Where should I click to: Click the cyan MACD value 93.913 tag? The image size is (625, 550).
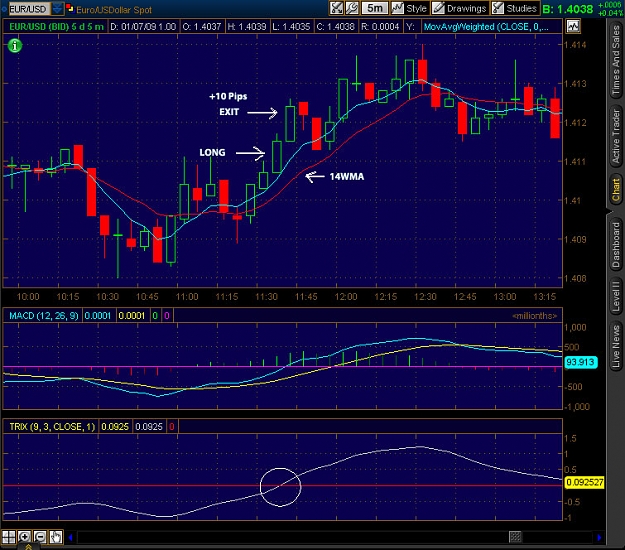(x=580, y=362)
